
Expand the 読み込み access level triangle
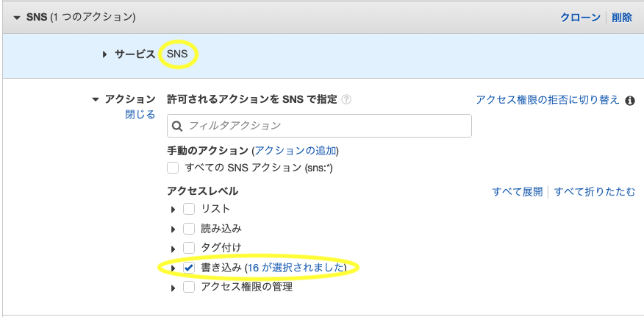pyautogui.click(x=173, y=229)
